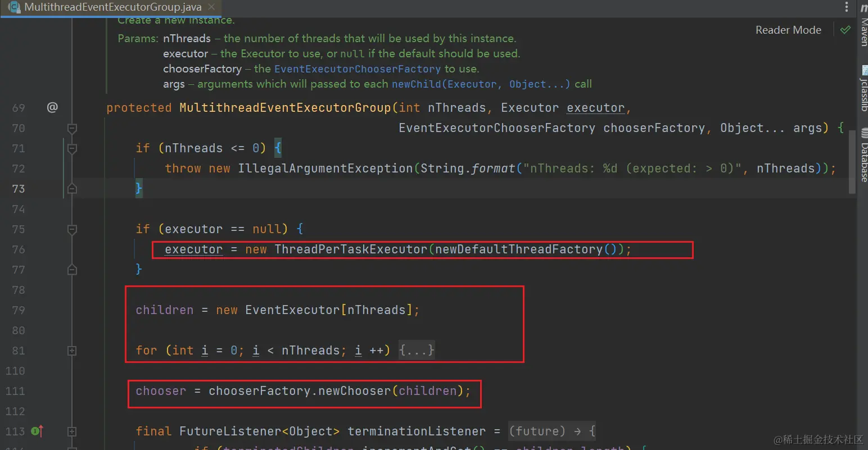This screenshot has height=450, width=868.
Task: Click the executor variable on line 76
Action: pyautogui.click(x=193, y=249)
